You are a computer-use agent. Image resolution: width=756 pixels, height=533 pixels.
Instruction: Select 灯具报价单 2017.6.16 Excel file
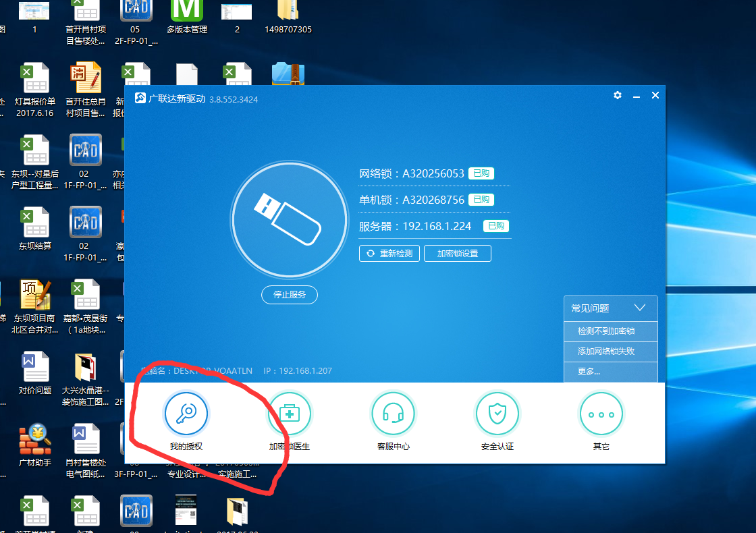34,90
